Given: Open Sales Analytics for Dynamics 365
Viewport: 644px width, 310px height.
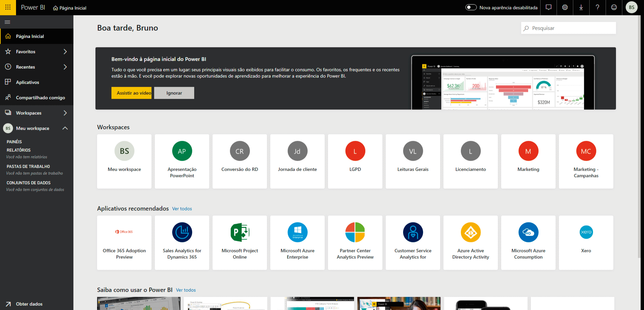Looking at the screenshot, I should tap(182, 243).
